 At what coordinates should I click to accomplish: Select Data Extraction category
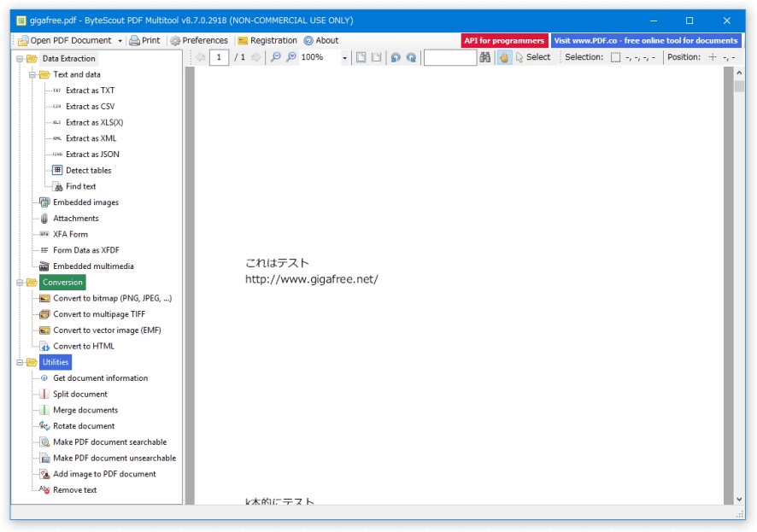(x=68, y=59)
